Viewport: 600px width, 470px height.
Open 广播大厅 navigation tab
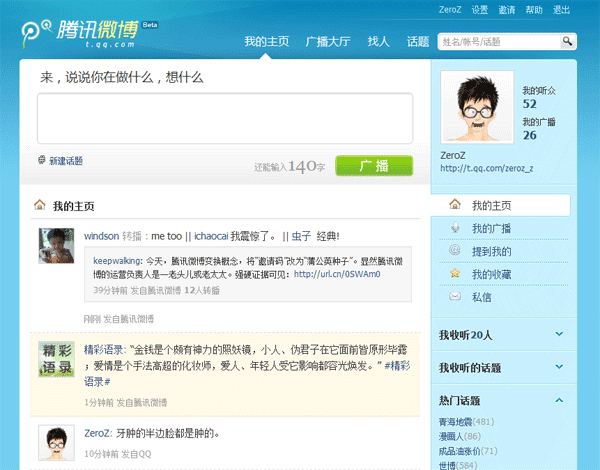pyautogui.click(x=328, y=41)
